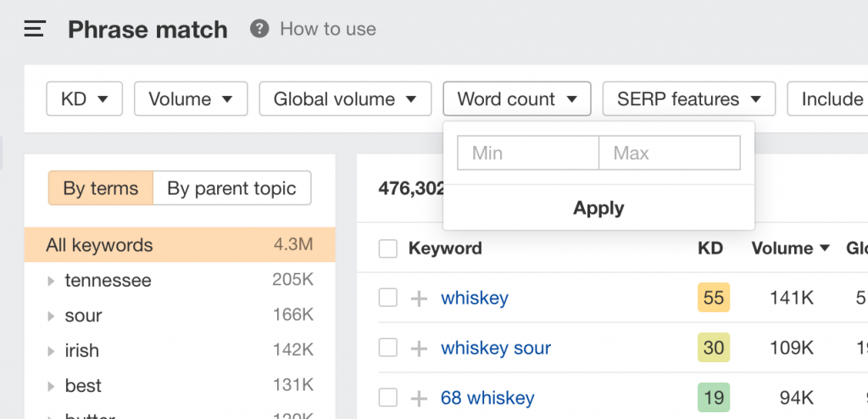The image size is (868, 419).
Task: Click the Min word count field
Action: click(528, 153)
